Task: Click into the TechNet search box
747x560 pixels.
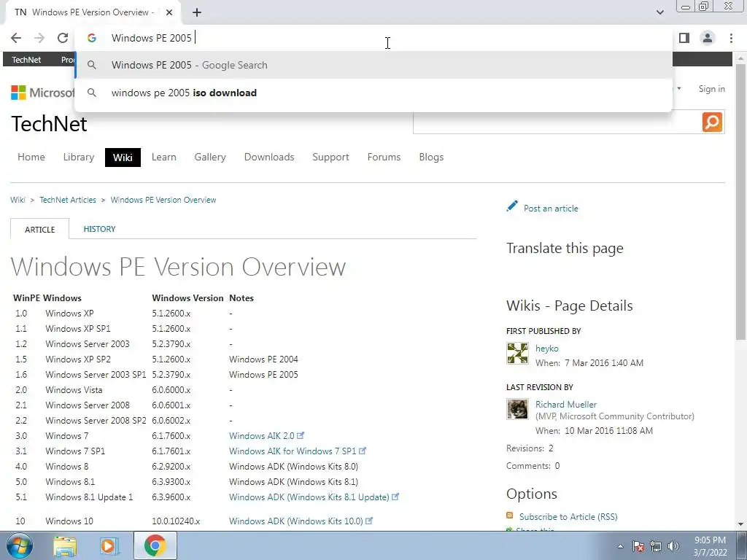Action: coord(557,122)
